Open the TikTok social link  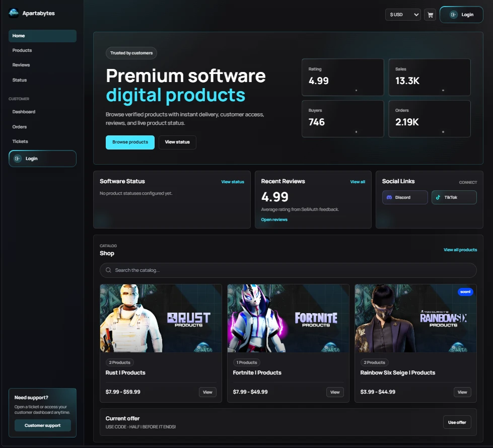pyautogui.click(x=454, y=197)
